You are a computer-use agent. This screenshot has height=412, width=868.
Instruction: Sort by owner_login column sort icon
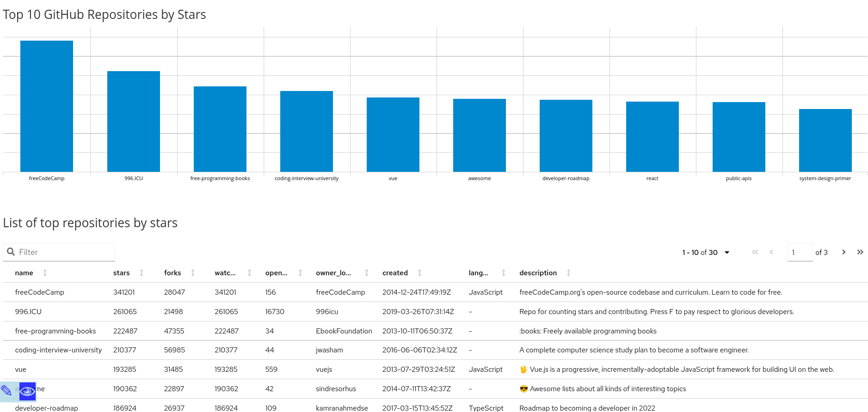[367, 273]
